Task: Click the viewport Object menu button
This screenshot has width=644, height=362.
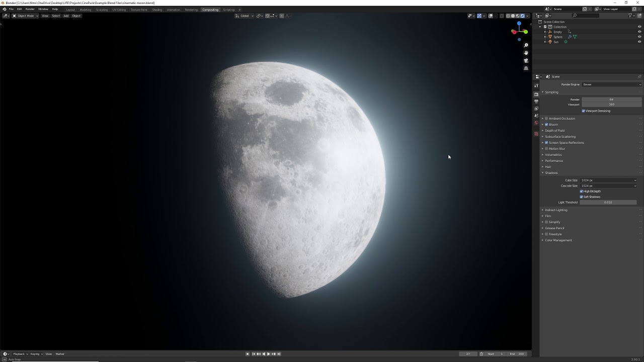Action: tap(76, 16)
